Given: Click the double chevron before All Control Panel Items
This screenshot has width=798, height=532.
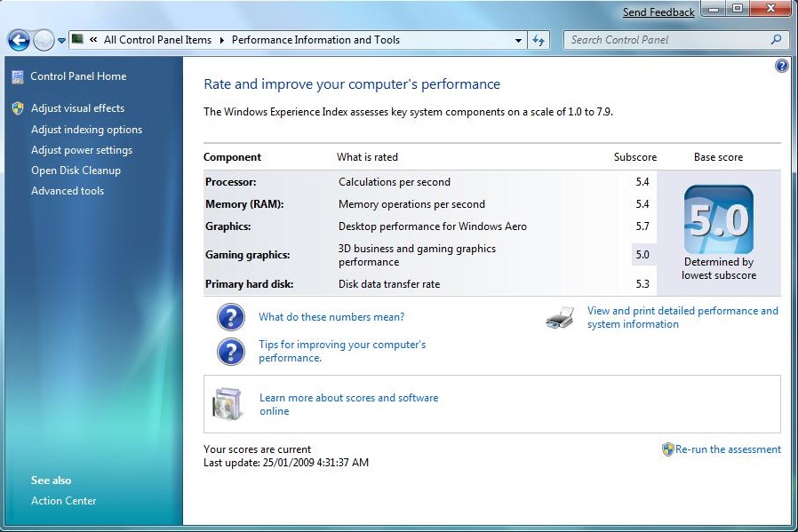Looking at the screenshot, I should tap(93, 40).
